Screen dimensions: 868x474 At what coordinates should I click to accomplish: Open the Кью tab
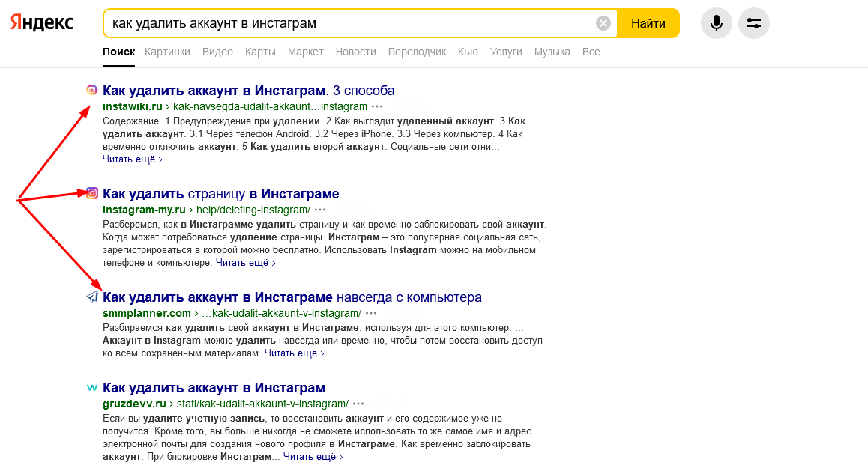pyautogui.click(x=468, y=52)
